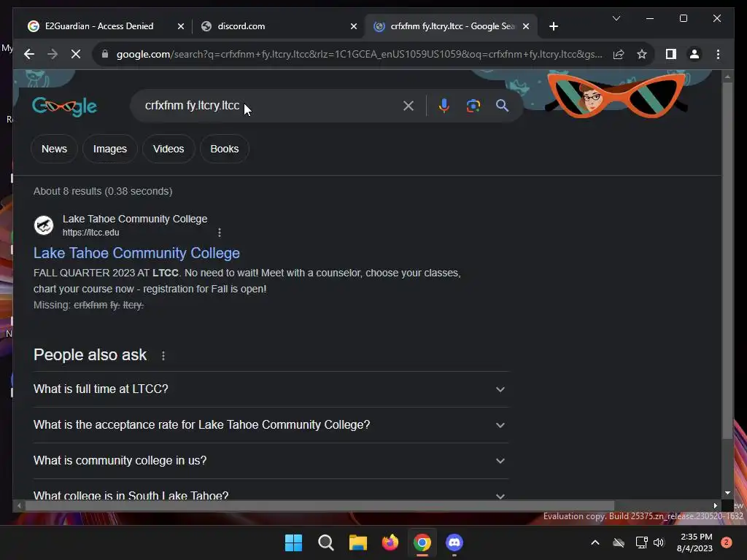Open File Explorer from the taskbar
The height and width of the screenshot is (560, 747).
[x=357, y=542]
